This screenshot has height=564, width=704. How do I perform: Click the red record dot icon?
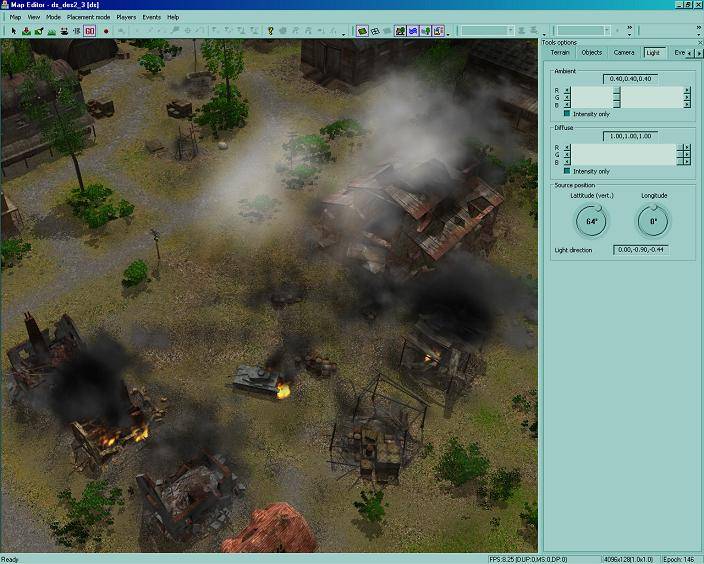click(106, 31)
